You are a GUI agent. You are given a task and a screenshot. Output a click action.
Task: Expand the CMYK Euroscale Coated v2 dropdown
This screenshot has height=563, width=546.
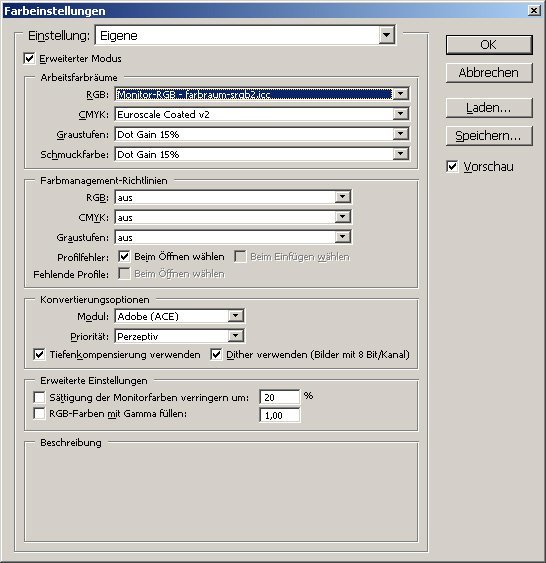coord(262,114)
